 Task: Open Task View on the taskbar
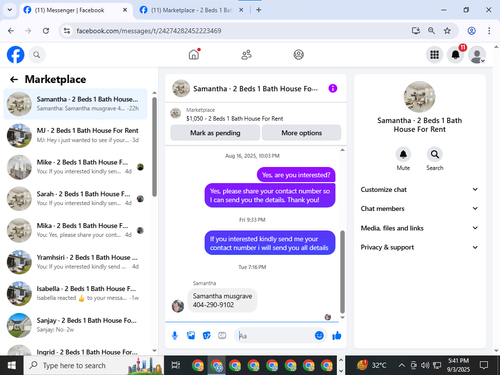click(176, 365)
